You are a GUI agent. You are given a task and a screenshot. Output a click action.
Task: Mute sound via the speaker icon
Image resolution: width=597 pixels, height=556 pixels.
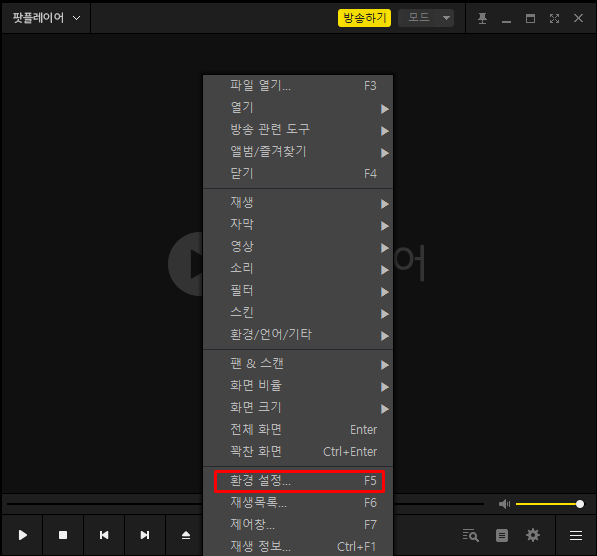[504, 504]
